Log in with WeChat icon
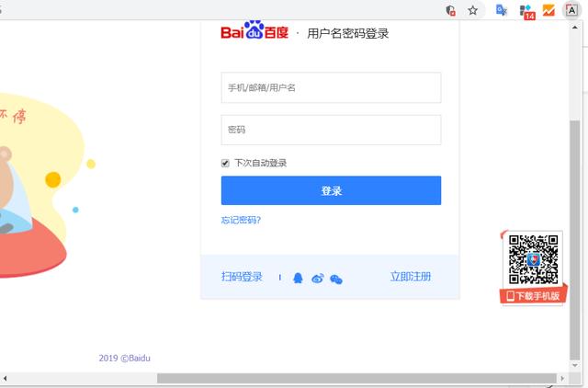 pyautogui.click(x=336, y=280)
